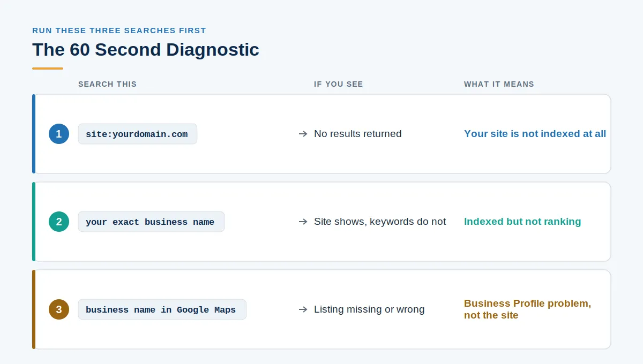Click the blue number 1 badge
The image size is (643, 364).
coord(59,134)
